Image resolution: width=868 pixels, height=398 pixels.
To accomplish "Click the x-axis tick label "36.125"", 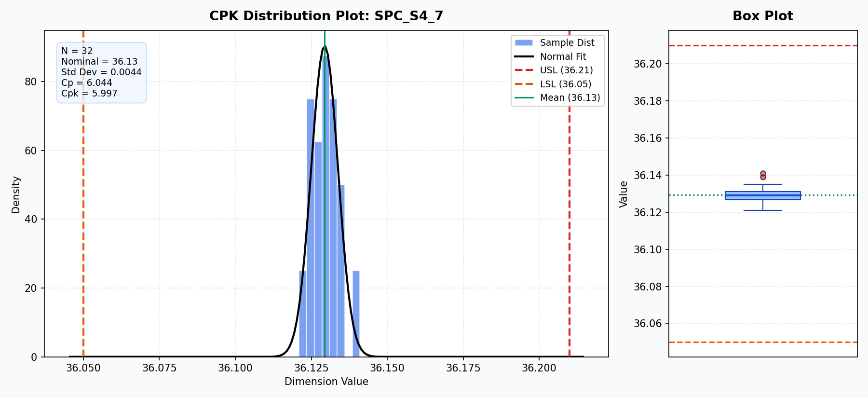I will [312, 368].
